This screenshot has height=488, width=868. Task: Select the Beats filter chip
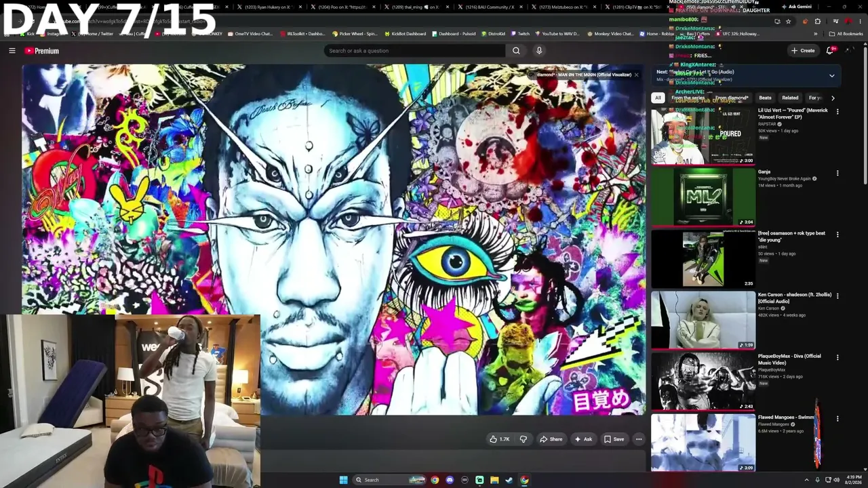pos(765,98)
